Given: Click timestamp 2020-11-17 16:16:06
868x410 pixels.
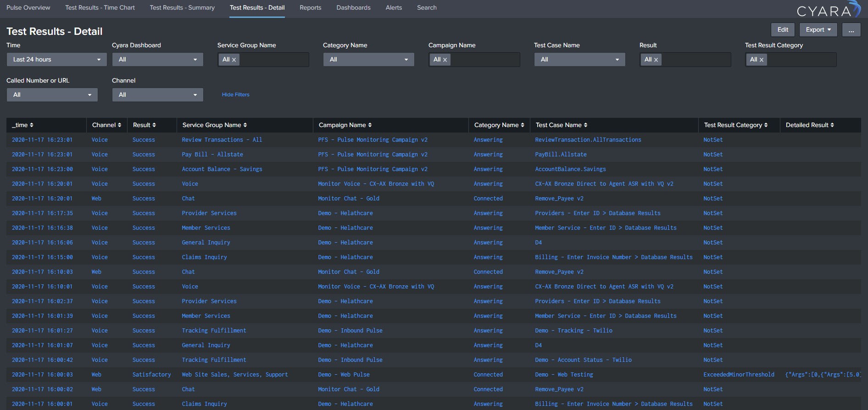Looking at the screenshot, I should click(42, 243).
